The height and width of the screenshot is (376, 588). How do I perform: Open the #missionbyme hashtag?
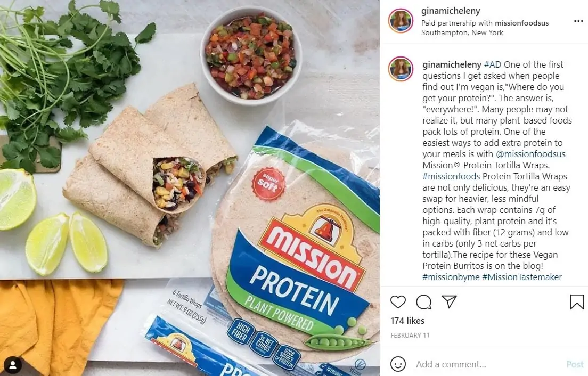pyautogui.click(x=451, y=277)
